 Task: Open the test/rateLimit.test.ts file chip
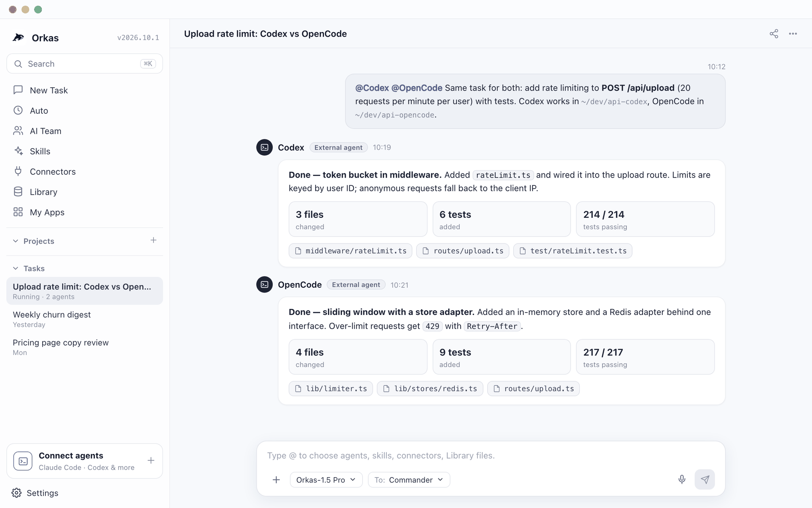coord(573,251)
